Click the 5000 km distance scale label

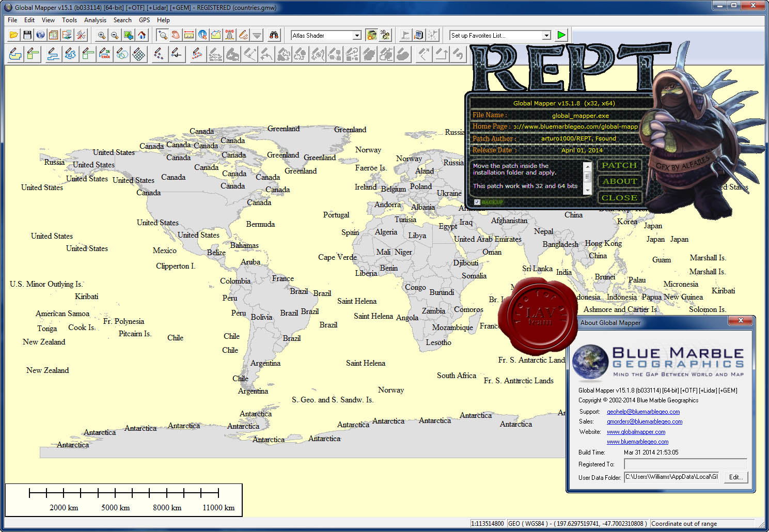pyautogui.click(x=116, y=508)
